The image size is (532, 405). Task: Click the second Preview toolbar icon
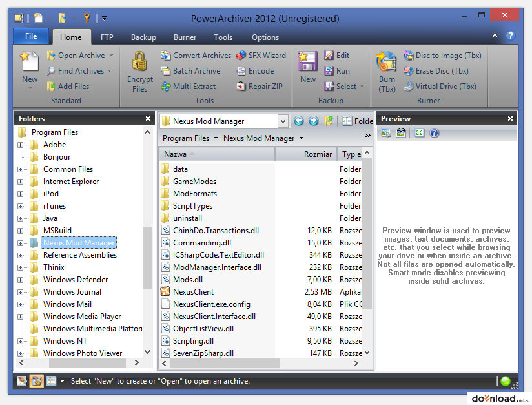click(x=401, y=132)
